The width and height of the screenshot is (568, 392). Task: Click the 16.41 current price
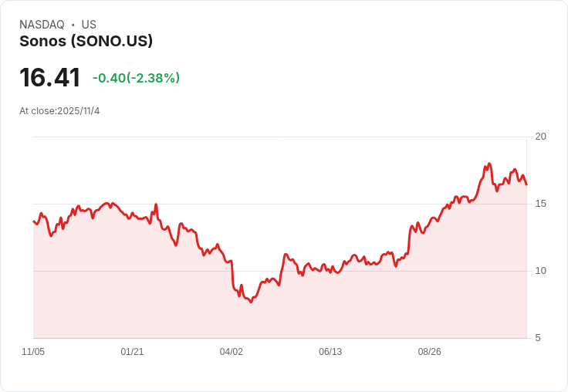(x=49, y=78)
